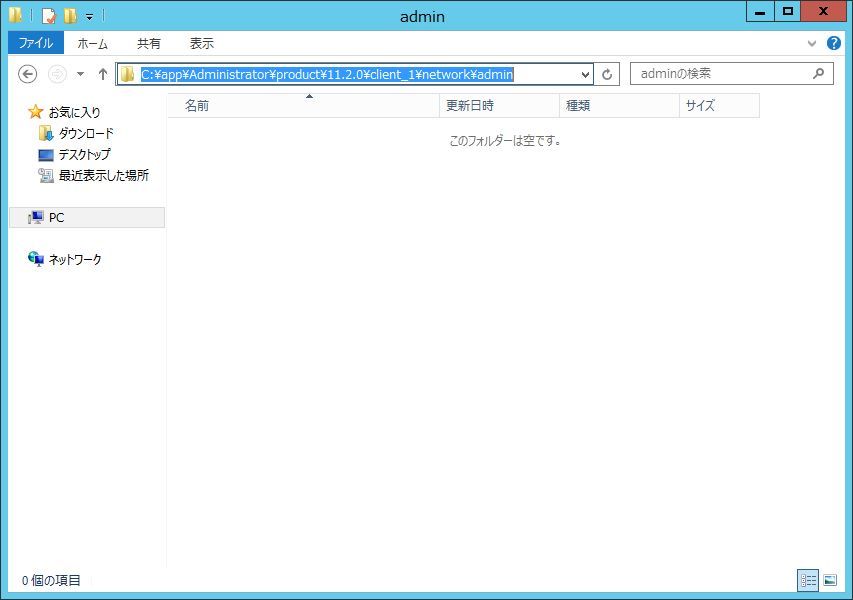This screenshot has height=600, width=853.
Task: Switch to the 共有 ribbon tab
Action: (x=149, y=44)
